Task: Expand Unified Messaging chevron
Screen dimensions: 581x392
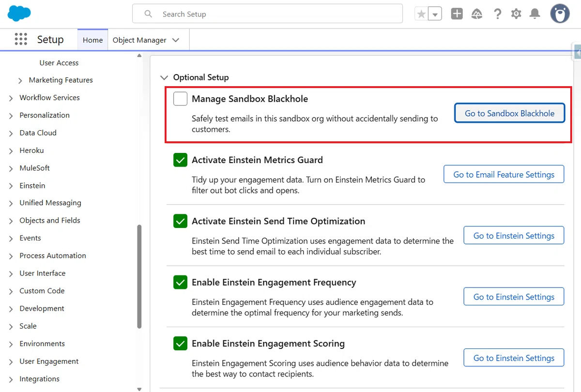Action: click(x=11, y=204)
